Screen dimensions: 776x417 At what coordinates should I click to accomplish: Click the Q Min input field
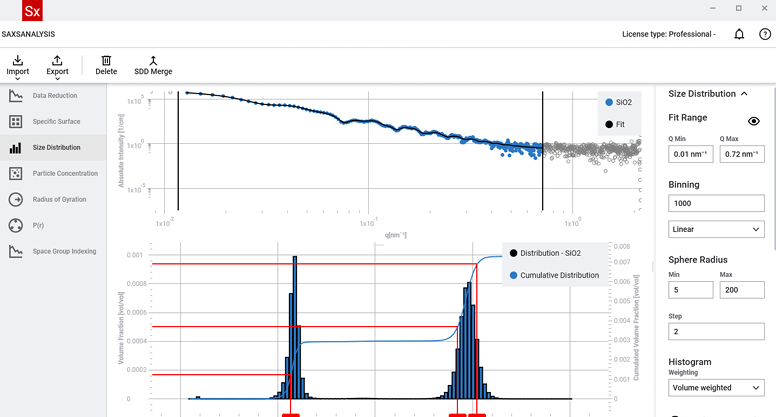click(x=690, y=154)
